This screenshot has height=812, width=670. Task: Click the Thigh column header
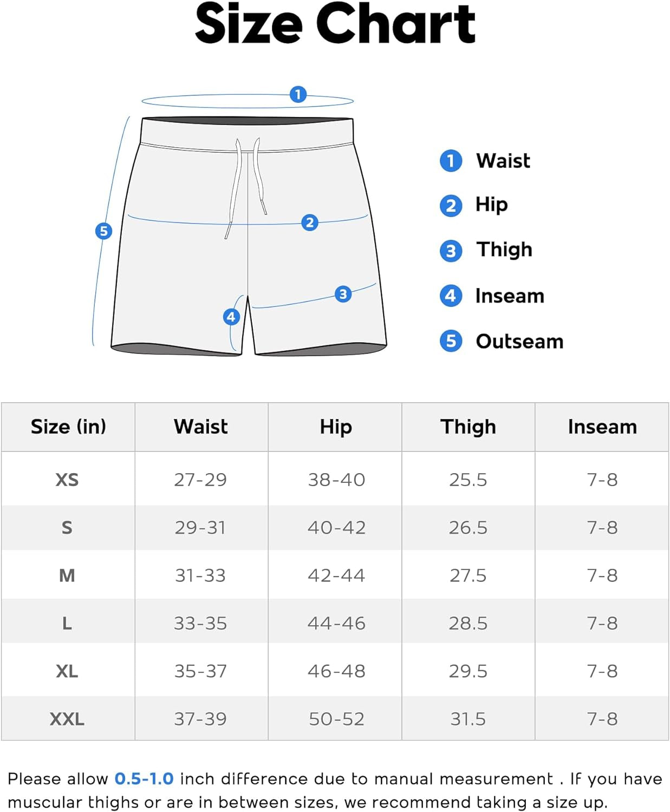point(468,427)
